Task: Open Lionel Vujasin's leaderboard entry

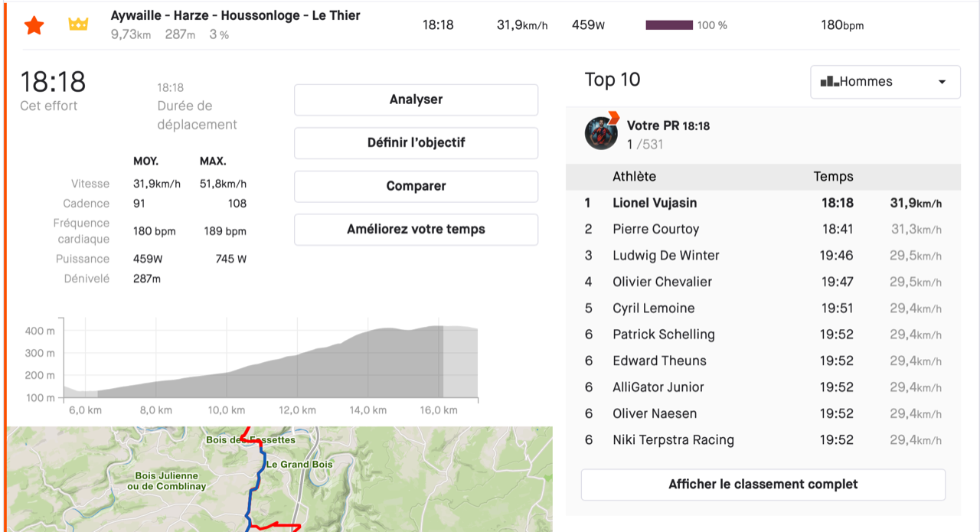Action: [x=655, y=203]
